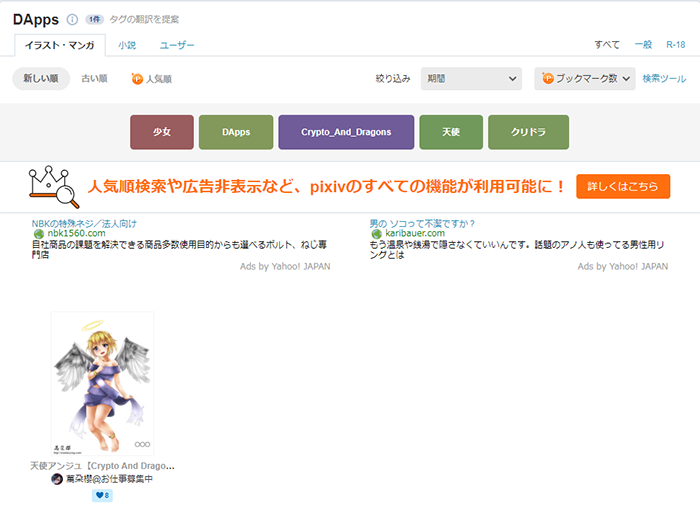
Task: Sort results by 古い順
Action: pos(94,79)
